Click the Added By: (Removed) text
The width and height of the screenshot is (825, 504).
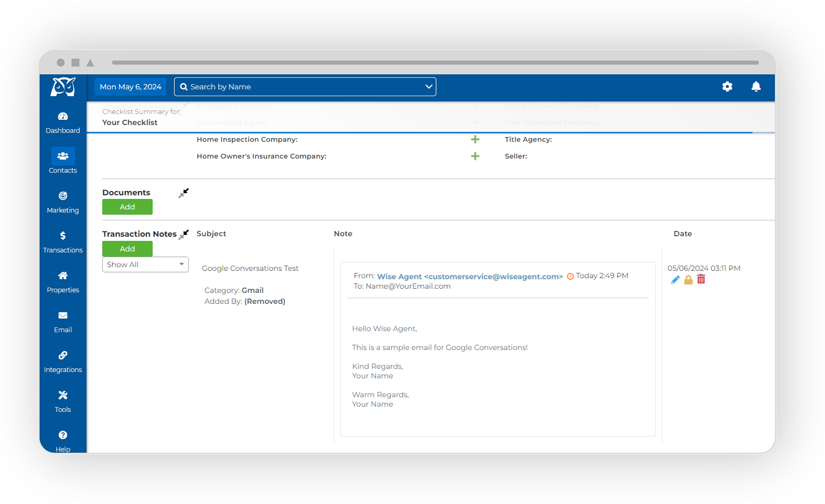(244, 301)
